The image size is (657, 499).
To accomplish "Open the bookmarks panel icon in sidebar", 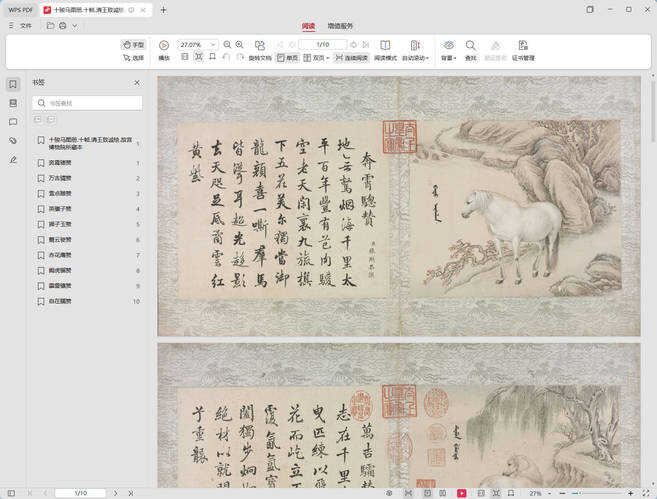I will [x=13, y=84].
